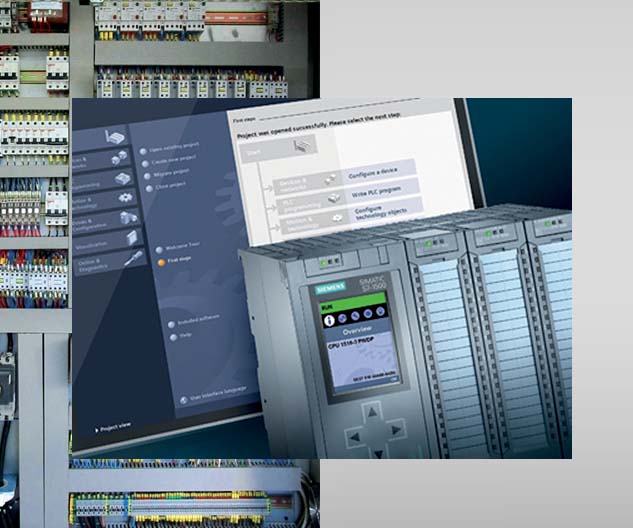Click Motion & technology gear icon in First steps
The image size is (633, 528).
pyautogui.click(x=337, y=218)
